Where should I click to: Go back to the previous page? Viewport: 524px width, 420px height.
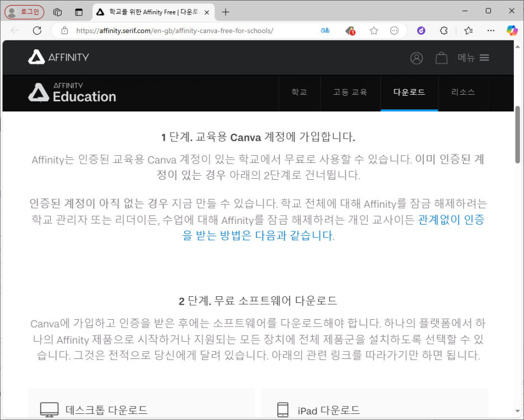[x=15, y=31]
